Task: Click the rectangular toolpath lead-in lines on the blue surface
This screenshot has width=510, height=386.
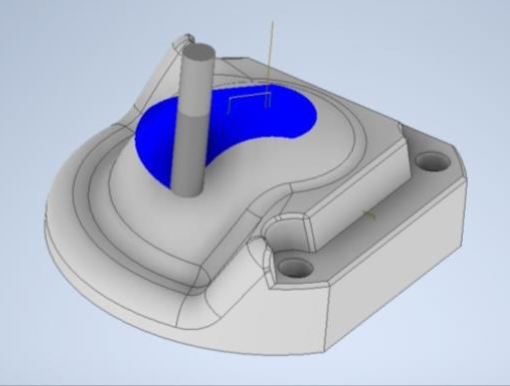Action: point(249,102)
